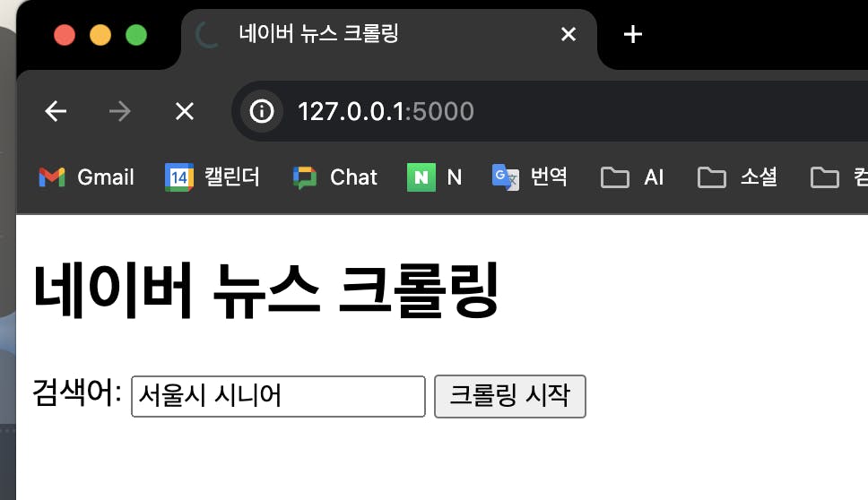The height and width of the screenshot is (500, 868).
Task: Click the address bar URL 127.0.0.1:5000
Action: tap(386, 111)
